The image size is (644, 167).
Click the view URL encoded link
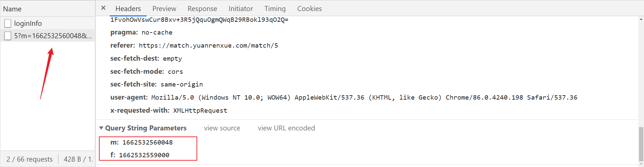point(286,128)
